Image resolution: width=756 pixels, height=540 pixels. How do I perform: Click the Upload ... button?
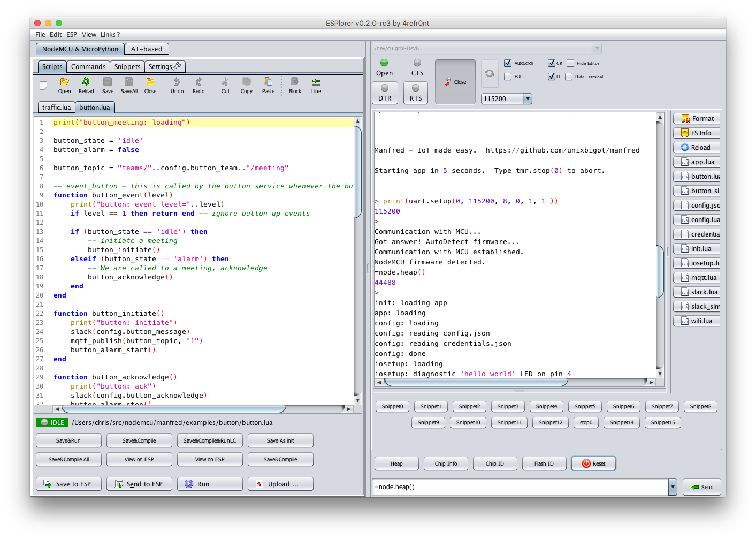[x=280, y=484]
